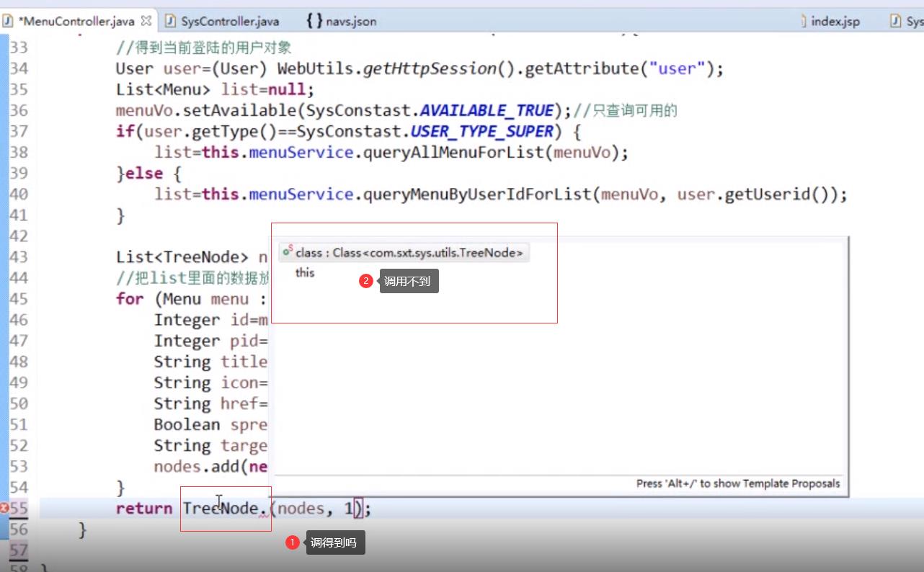
Task: Click USER_TYPE_SUPER constant on line 37
Action: [481, 132]
